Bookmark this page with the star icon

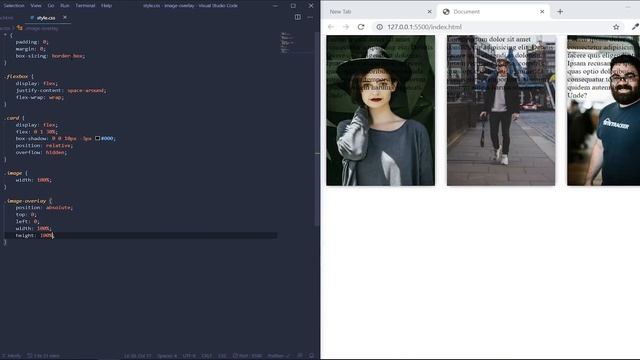click(x=616, y=27)
